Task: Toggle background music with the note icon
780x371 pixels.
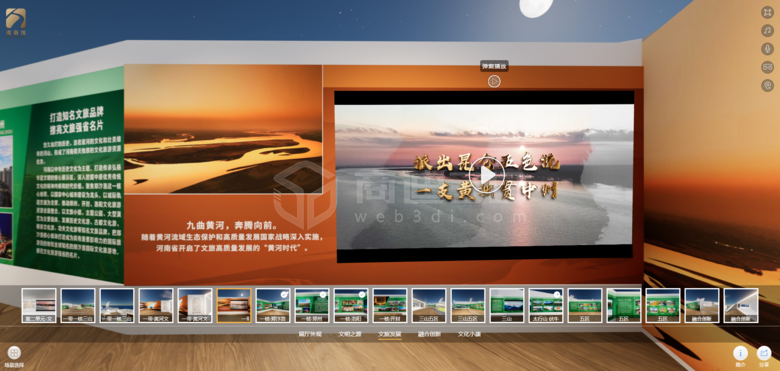Action: 767,31
